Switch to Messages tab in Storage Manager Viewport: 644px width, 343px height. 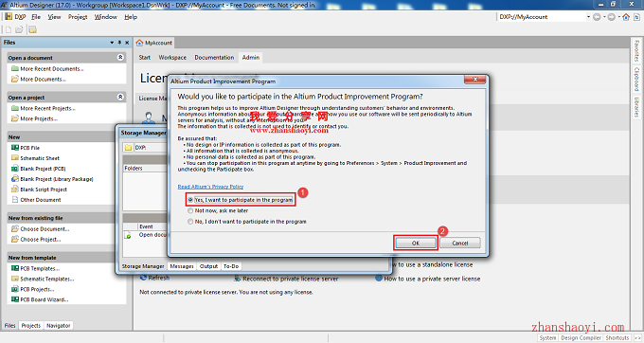(182, 266)
